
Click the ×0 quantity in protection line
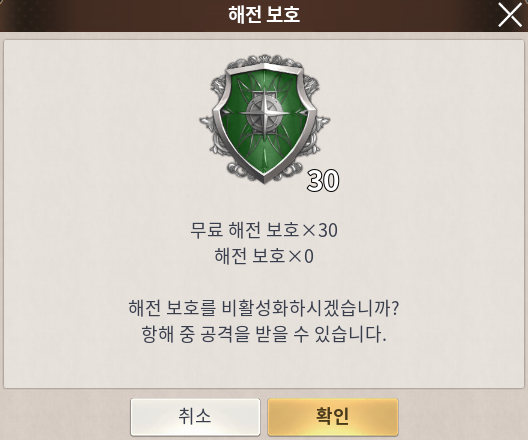(301, 256)
